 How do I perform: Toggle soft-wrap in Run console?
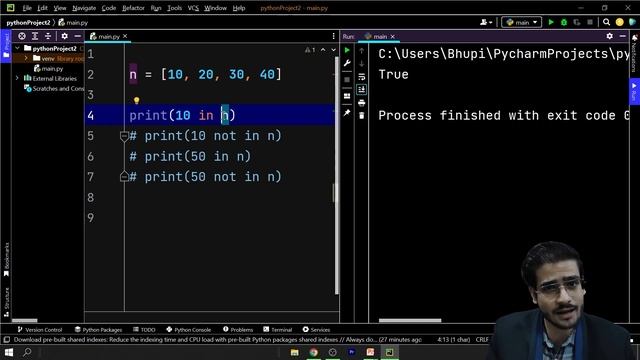(362, 77)
